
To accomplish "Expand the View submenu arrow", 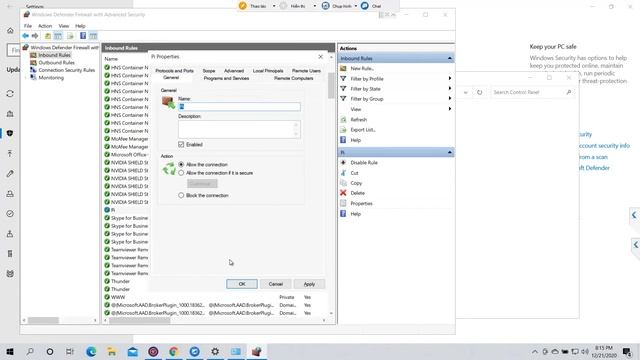I will click(450, 109).
